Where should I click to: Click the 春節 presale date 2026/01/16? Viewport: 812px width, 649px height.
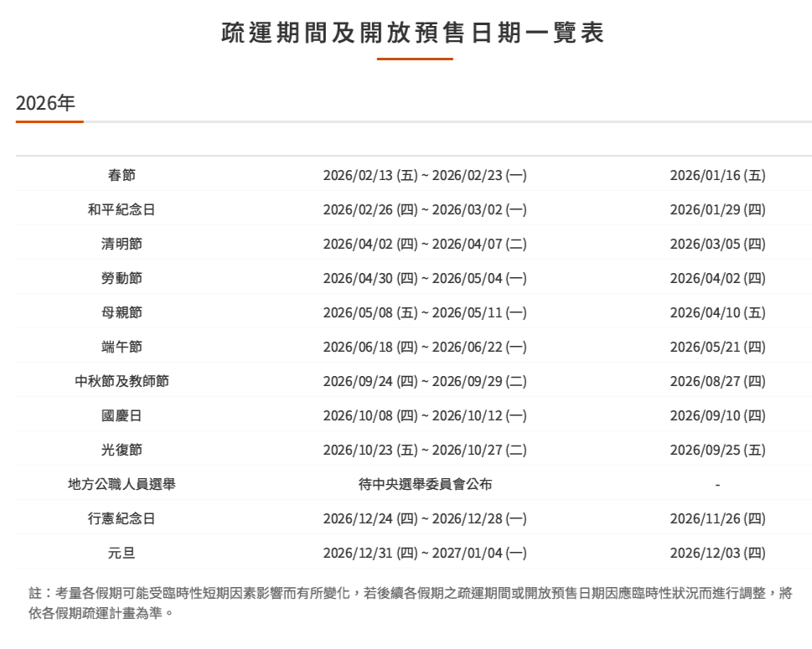coord(717,176)
